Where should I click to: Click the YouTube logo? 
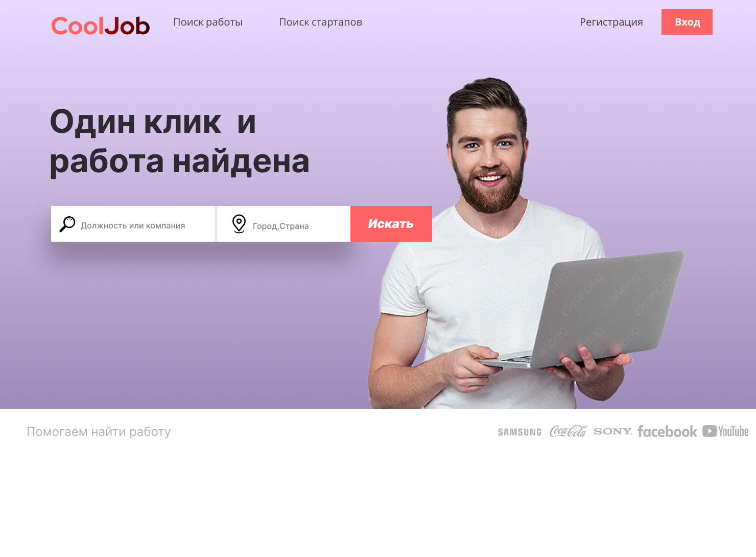coord(725,431)
